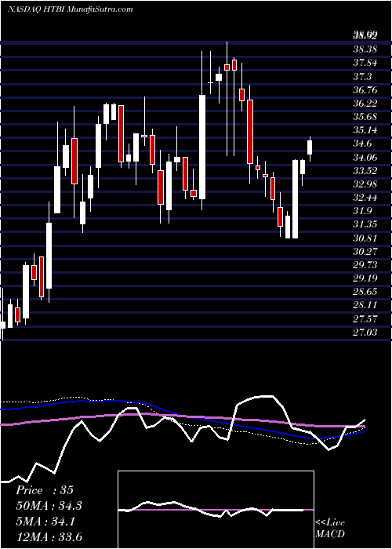The width and height of the screenshot is (392, 549).
Task: Click the 34.6 price axis label
Action: [x=363, y=144]
